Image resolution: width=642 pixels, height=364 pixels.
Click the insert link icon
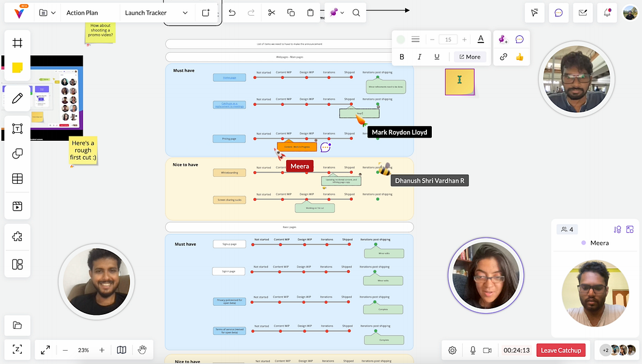[x=503, y=57]
